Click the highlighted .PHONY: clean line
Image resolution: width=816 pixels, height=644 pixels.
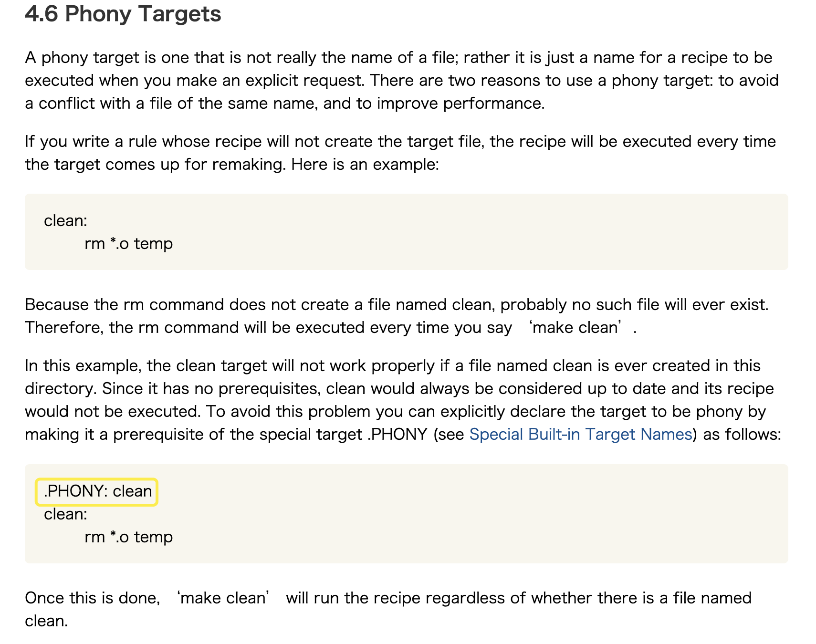(98, 491)
